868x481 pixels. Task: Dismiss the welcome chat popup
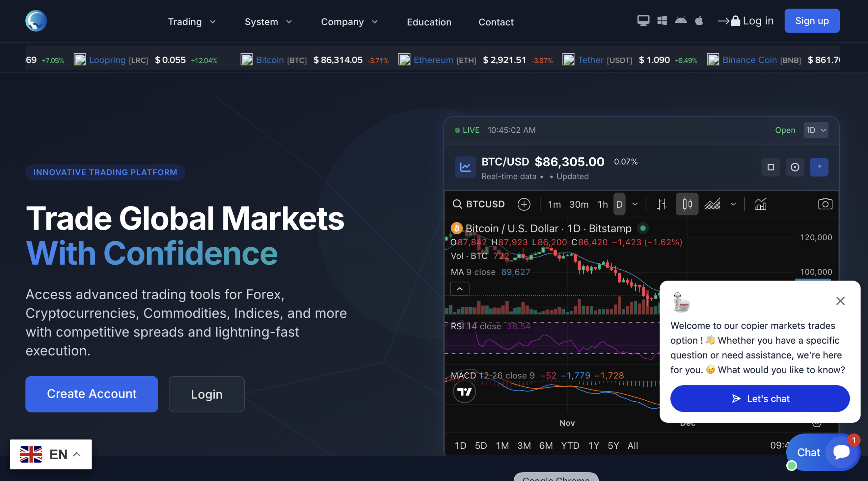841,301
